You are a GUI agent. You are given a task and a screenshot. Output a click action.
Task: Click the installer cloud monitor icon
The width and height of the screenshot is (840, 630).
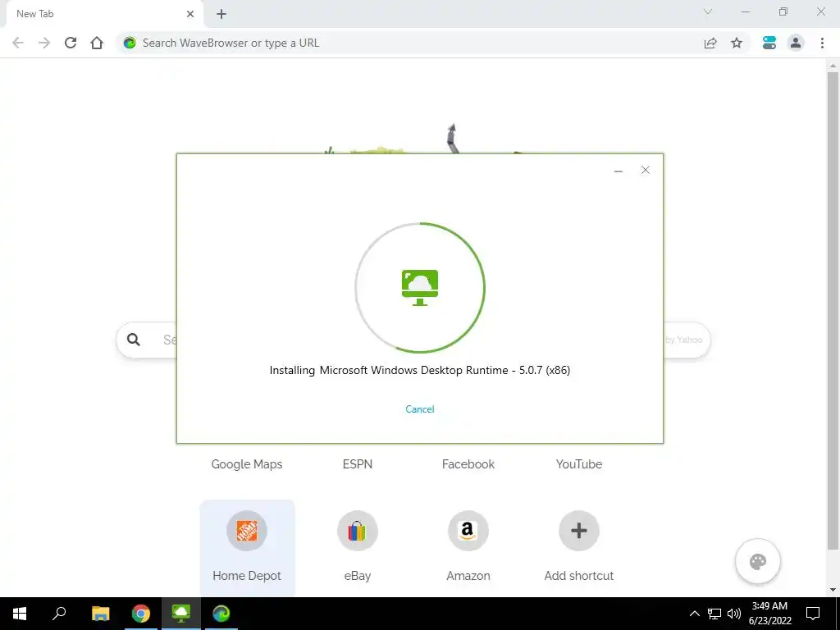coord(420,288)
